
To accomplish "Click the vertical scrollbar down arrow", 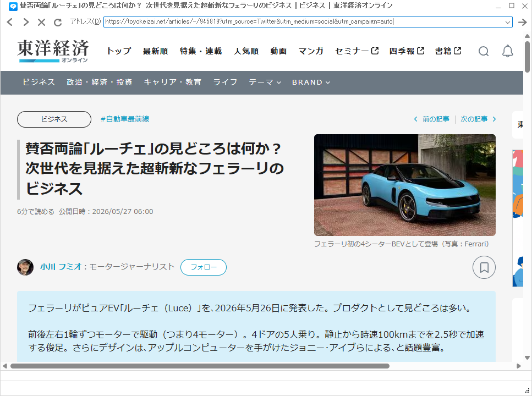I will coord(527,358).
